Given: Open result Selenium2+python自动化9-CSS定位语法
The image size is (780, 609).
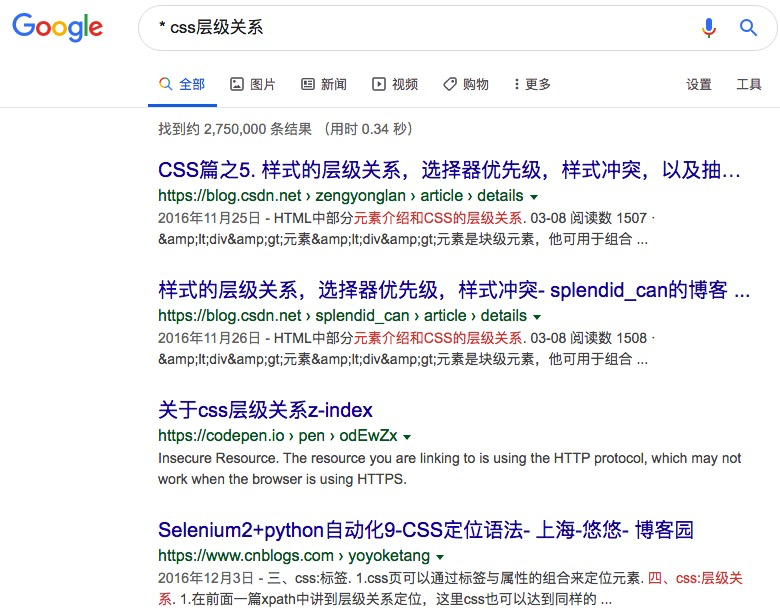Looking at the screenshot, I should (426, 530).
